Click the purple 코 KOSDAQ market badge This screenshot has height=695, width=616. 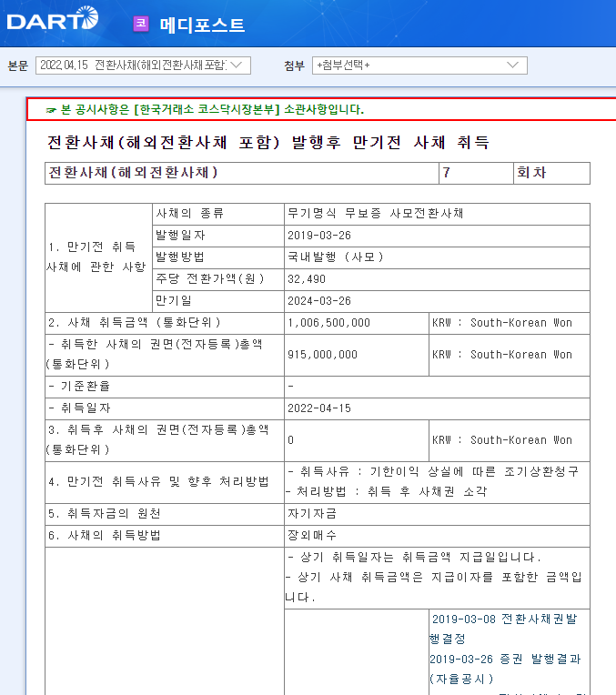[x=141, y=24]
